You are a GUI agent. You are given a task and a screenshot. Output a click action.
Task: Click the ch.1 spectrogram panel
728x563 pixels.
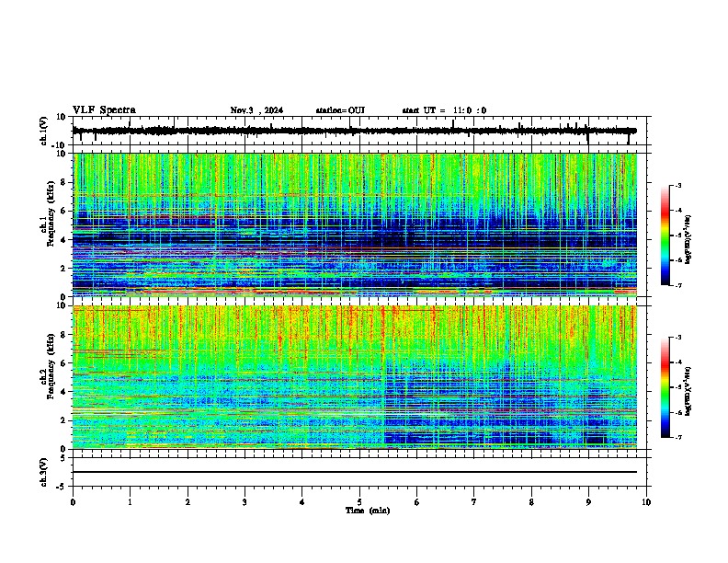355,224
